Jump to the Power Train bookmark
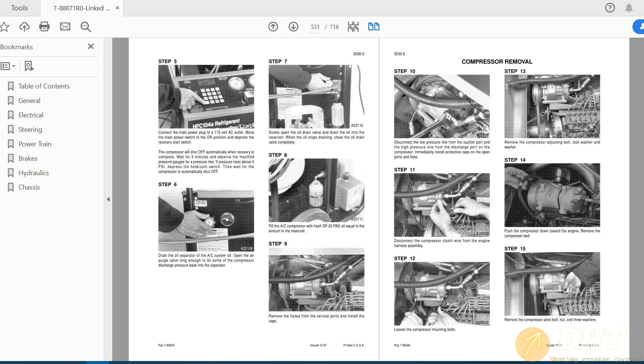The width and height of the screenshot is (644, 364). (35, 144)
